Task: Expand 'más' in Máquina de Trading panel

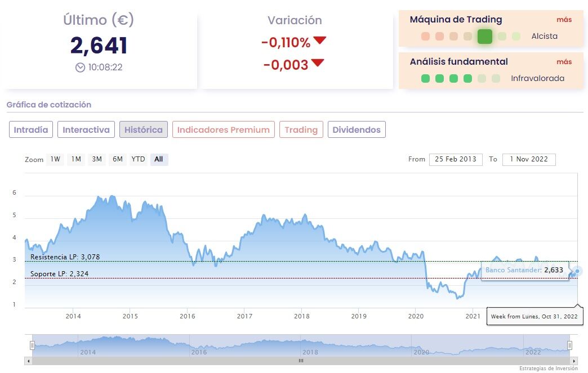Action: click(564, 20)
